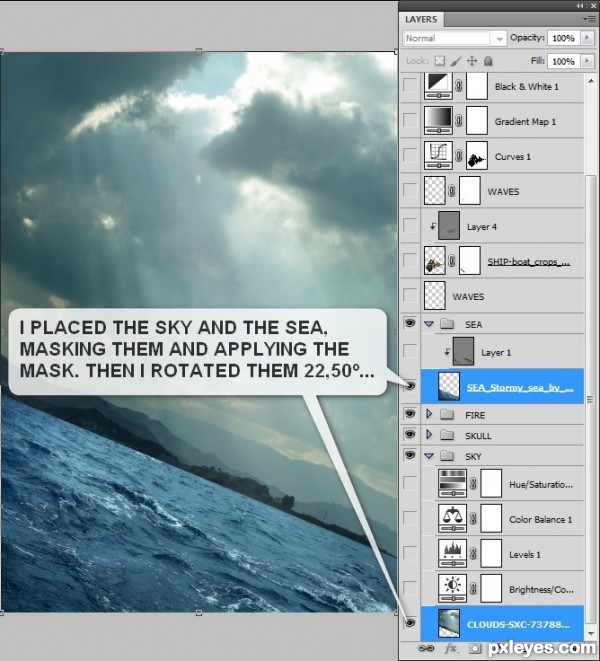Click the Brightness/Contrast sun icon

coord(452,588)
